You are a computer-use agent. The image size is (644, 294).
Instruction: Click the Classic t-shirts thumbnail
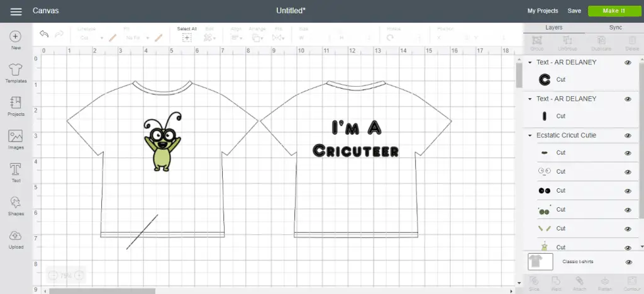click(x=540, y=261)
